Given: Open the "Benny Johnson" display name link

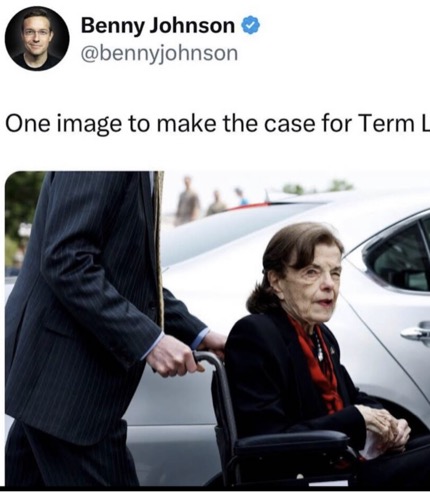Looking at the screenshot, I should pos(158,26).
